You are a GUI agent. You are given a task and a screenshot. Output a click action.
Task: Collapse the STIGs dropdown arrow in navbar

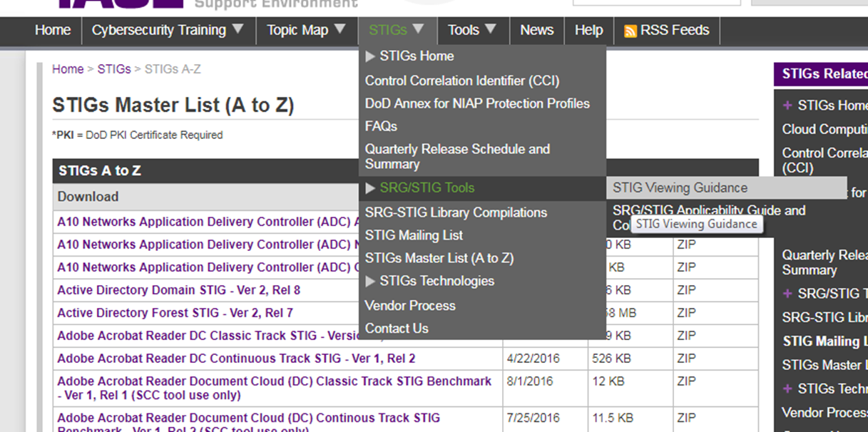418,29
